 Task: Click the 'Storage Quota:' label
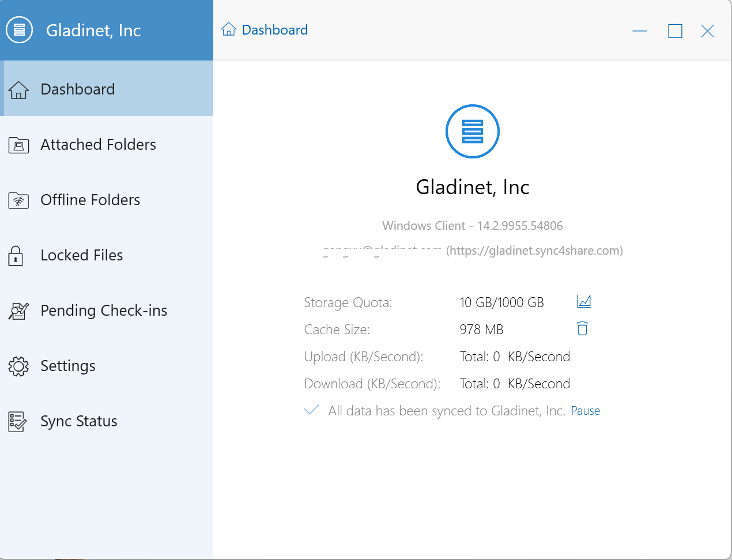pos(348,302)
